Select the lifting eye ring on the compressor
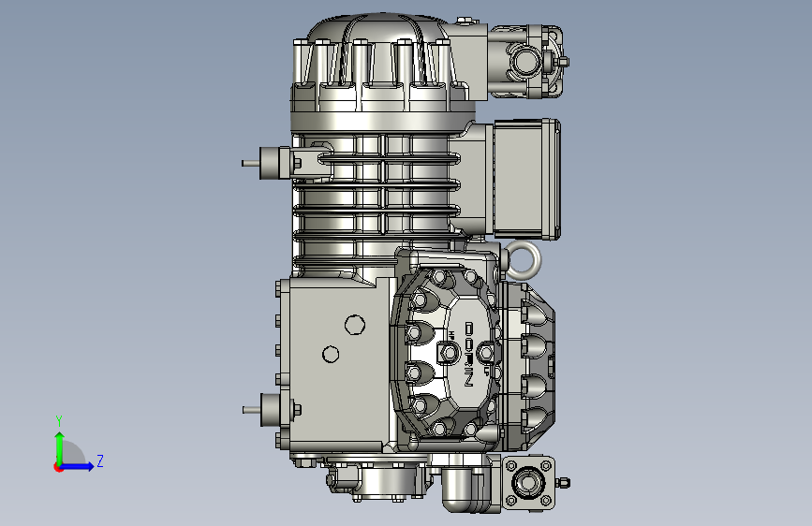Screen dimensions: 812x526 [522, 260]
